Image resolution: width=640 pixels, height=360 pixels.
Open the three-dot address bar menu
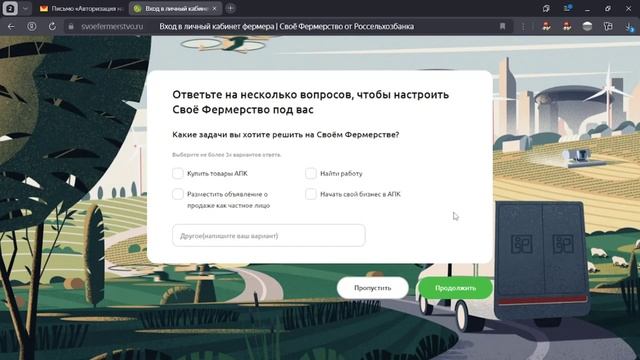pos(523,27)
